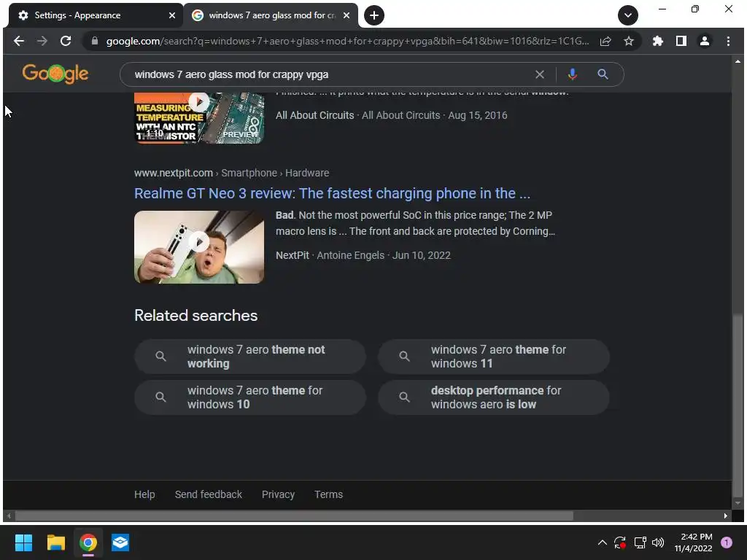
Task: Switch to Settings - Appearance tab
Action: coord(96,15)
